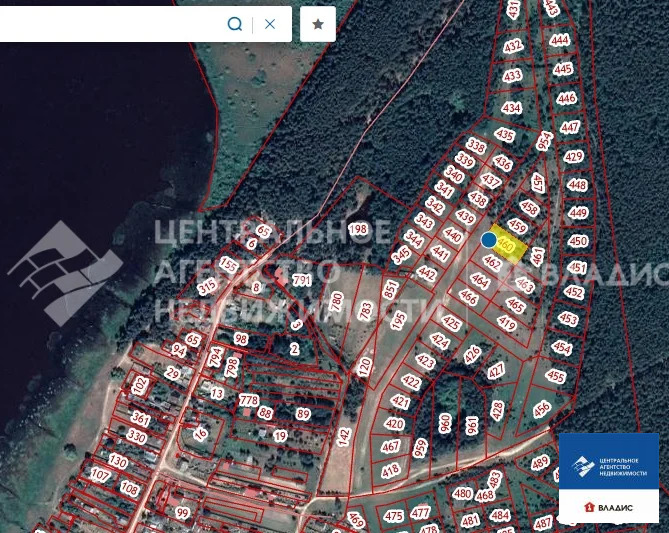This screenshot has height=533, width=669.
Task: Select parcel number 475
Action: (393, 516)
